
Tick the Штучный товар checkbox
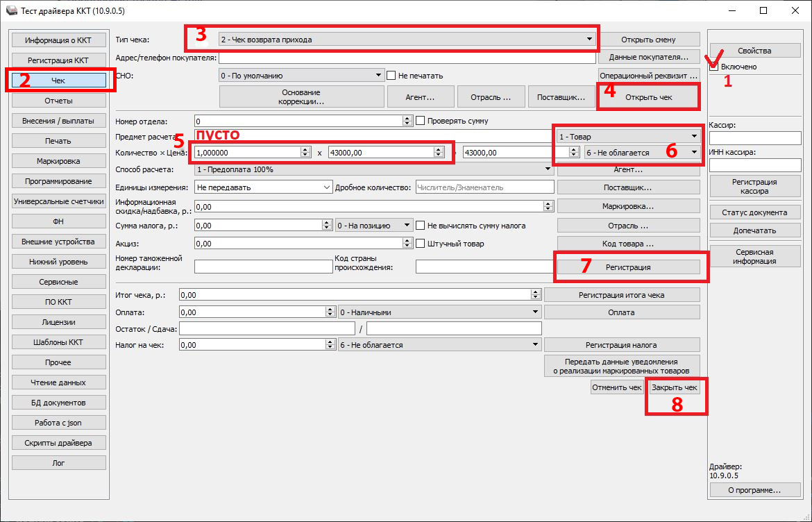[420, 244]
